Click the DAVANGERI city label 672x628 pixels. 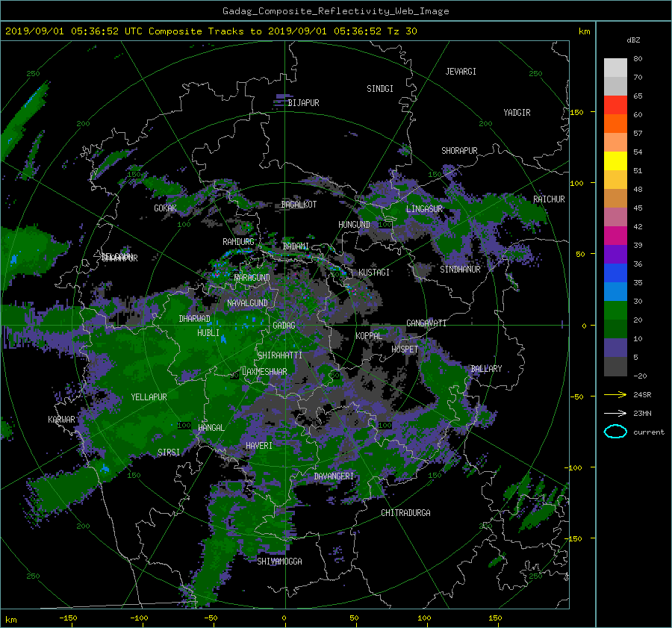334,476
